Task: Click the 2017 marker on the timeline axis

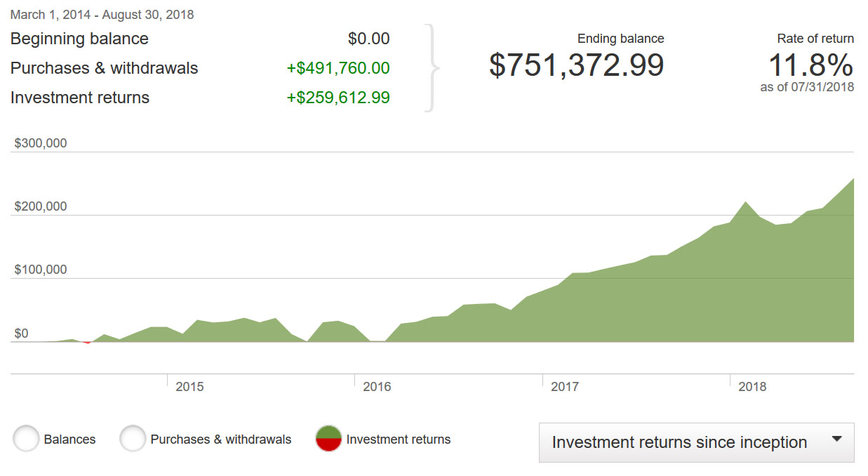Action: pyautogui.click(x=564, y=387)
